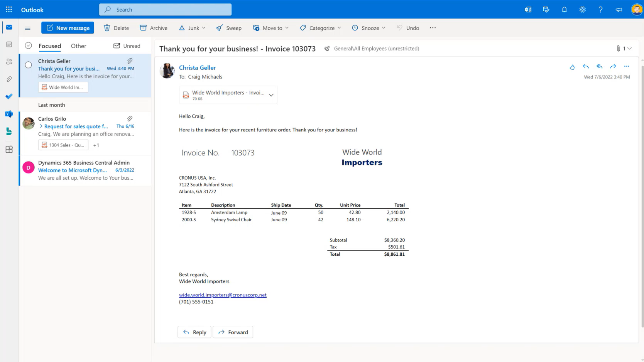Click the Outlook brand title
This screenshot has width=644, height=362.
(32, 10)
